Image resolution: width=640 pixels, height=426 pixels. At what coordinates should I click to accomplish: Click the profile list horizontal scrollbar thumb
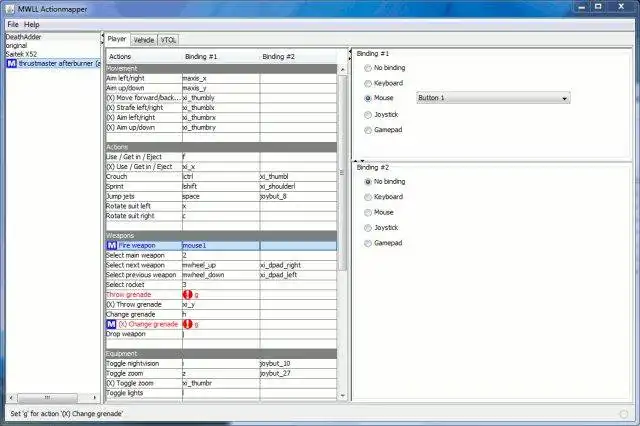click(x=47, y=397)
